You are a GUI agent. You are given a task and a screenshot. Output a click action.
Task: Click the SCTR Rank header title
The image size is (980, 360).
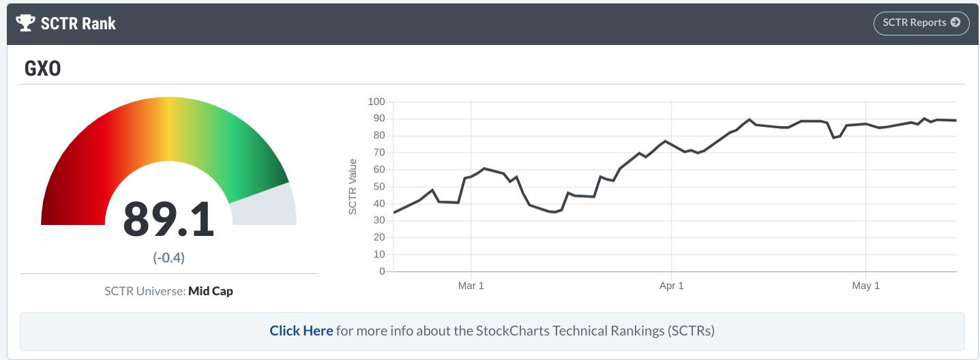(x=78, y=23)
